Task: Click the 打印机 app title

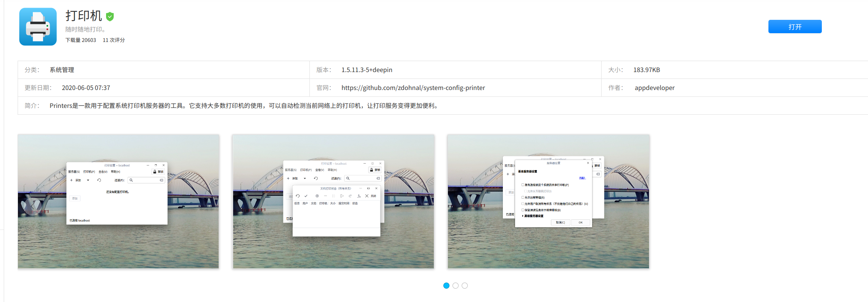Action: coord(84,16)
